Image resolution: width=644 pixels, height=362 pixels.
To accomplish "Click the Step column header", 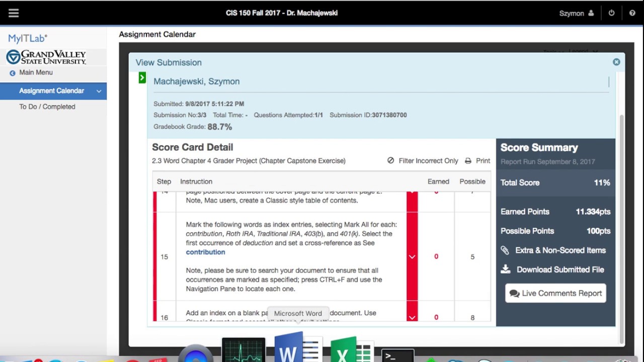I will [x=164, y=182].
